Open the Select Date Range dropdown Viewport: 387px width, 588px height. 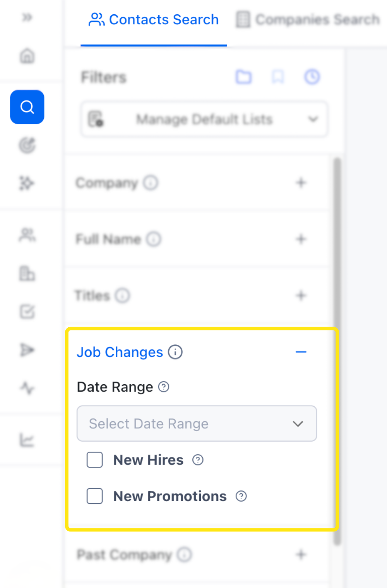[x=197, y=423]
